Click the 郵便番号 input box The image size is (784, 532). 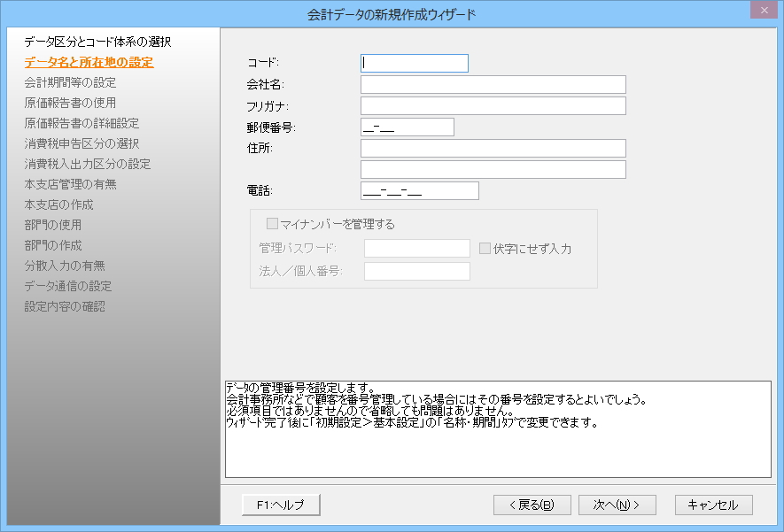tap(408, 127)
